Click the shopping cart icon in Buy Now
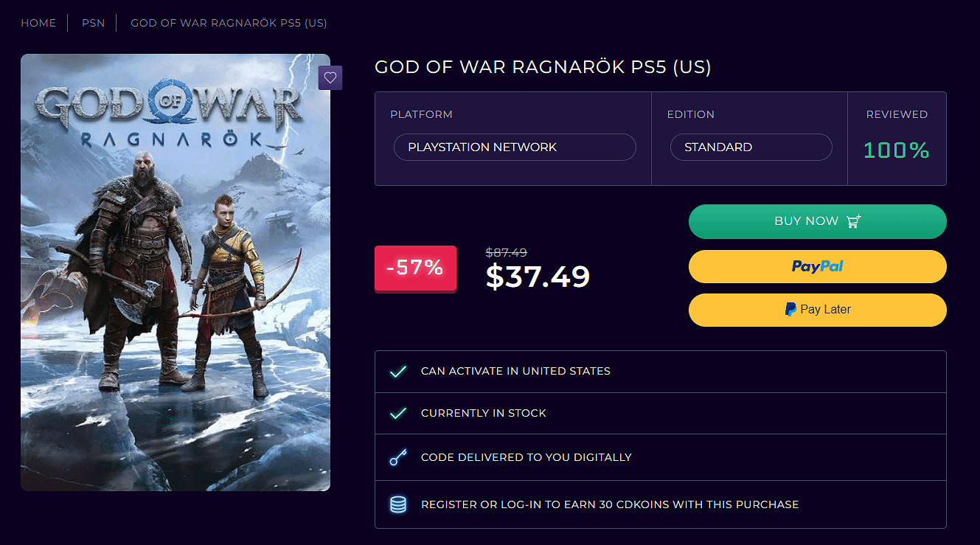The height and width of the screenshot is (545, 980). [x=854, y=221]
